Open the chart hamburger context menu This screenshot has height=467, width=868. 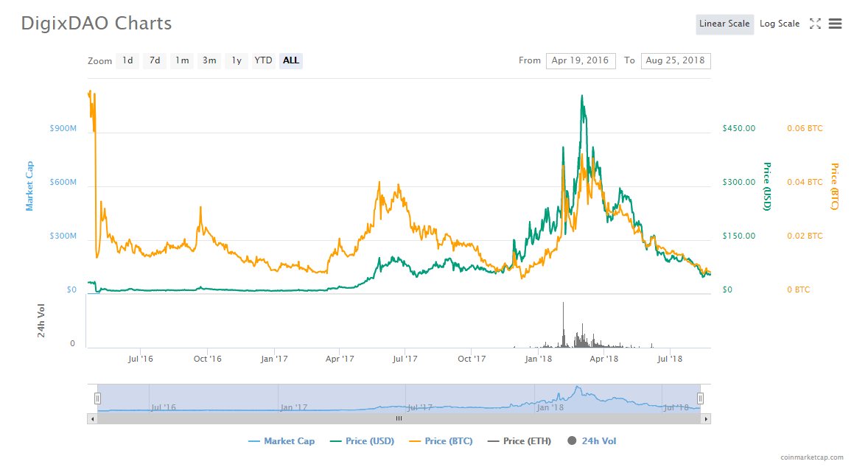tap(835, 24)
